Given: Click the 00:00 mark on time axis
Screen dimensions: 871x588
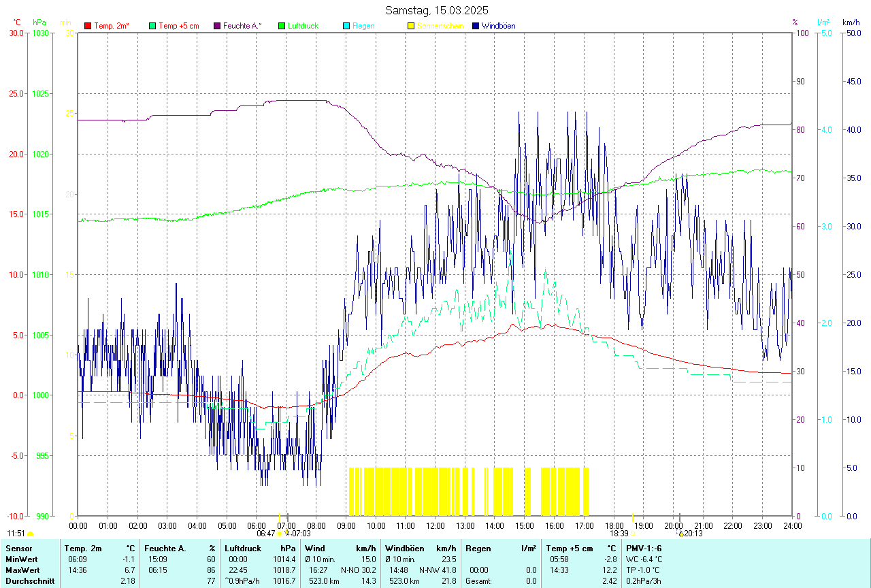Looking at the screenshot, I should 78,525.
